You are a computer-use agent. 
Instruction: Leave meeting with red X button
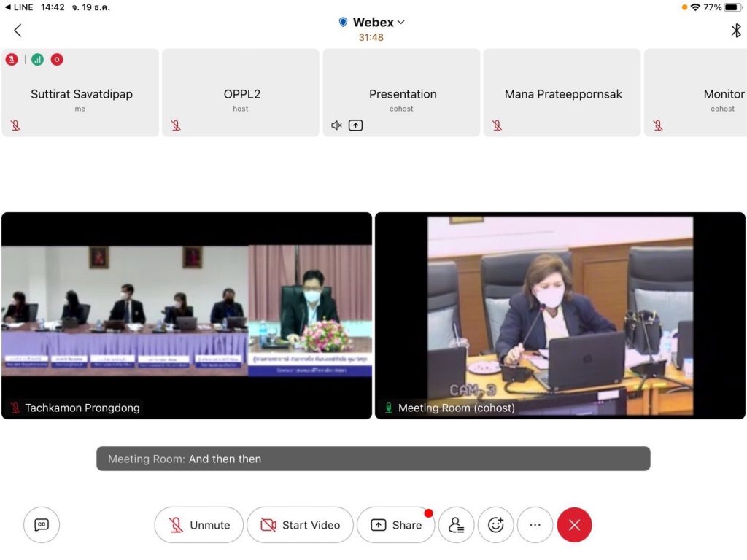click(x=574, y=525)
